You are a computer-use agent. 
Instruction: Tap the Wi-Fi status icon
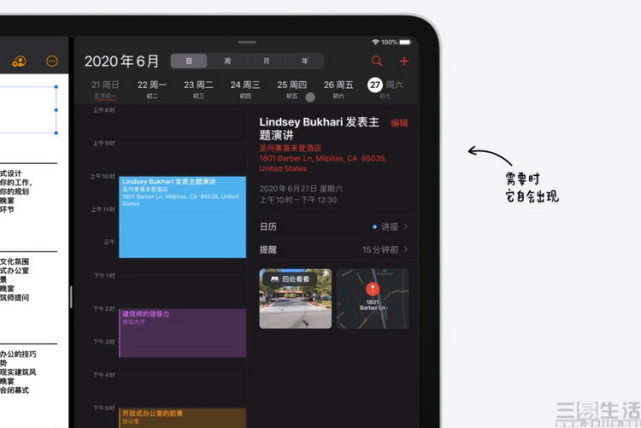coord(375,42)
